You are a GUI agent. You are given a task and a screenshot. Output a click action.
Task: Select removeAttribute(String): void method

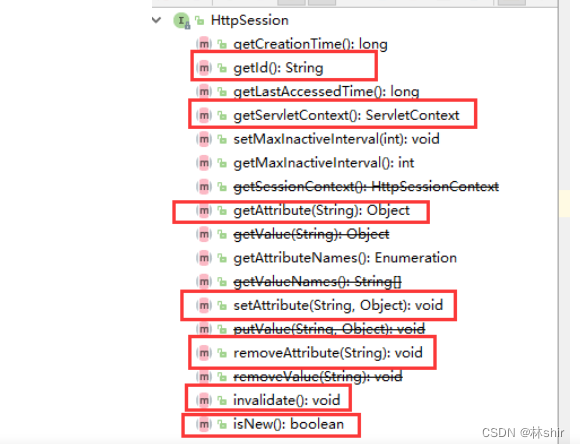328,353
